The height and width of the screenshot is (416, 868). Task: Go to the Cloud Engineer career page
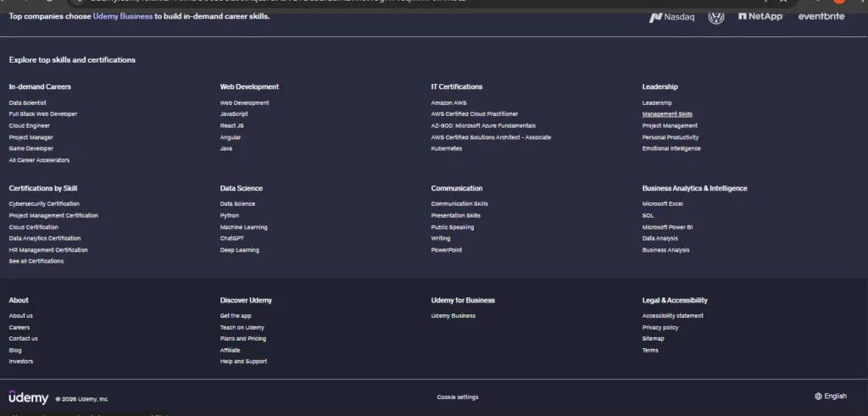coord(30,125)
